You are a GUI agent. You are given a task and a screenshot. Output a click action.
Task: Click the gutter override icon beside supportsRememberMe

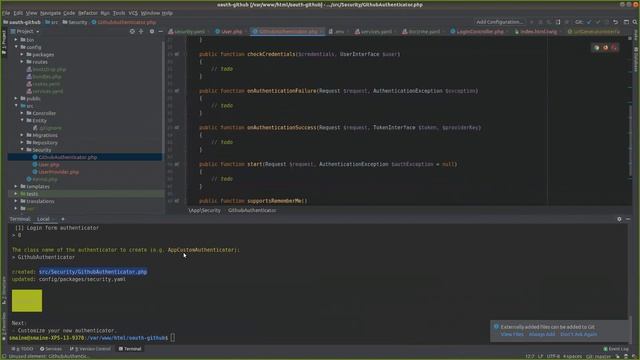(177, 201)
